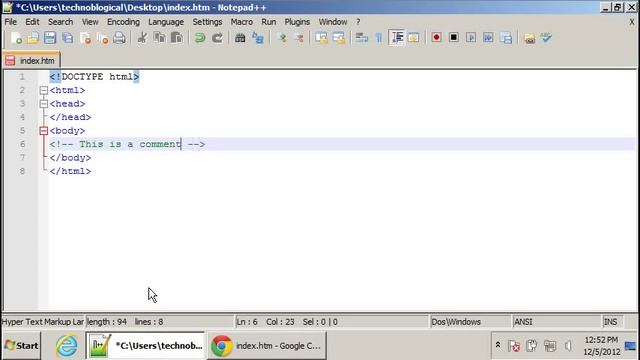Screen dimensions: 640x360
Task: Open the Run menu
Action: point(269,22)
